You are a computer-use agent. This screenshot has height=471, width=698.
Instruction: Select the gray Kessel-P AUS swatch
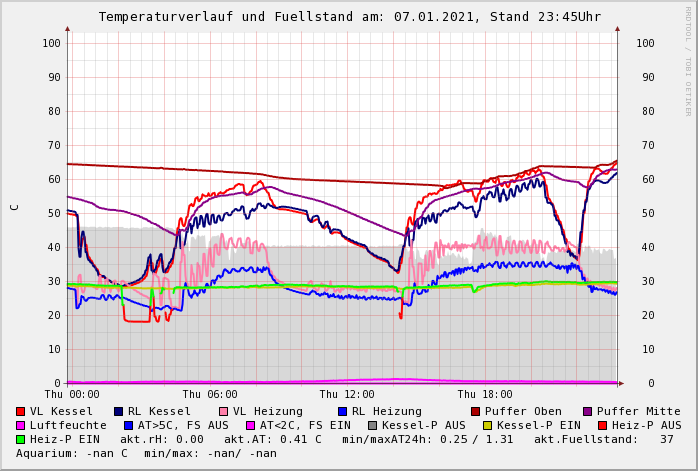[x=371, y=426]
